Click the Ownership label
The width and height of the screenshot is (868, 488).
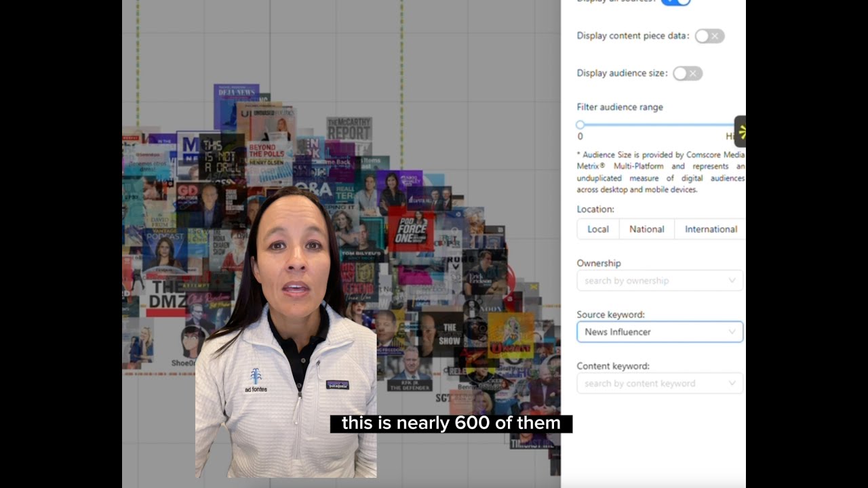pyautogui.click(x=599, y=263)
